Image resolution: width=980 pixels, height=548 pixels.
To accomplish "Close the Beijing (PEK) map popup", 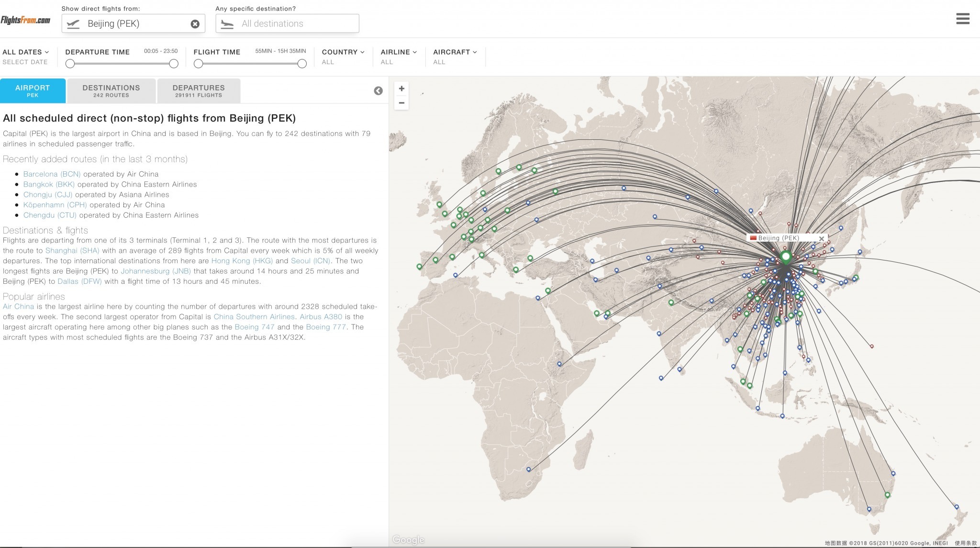I will coord(822,238).
